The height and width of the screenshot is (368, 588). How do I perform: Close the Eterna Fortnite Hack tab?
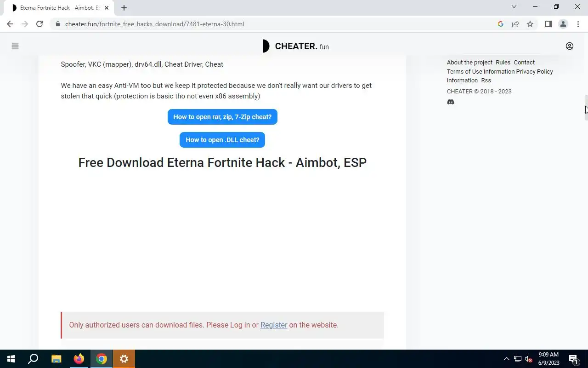pos(107,8)
